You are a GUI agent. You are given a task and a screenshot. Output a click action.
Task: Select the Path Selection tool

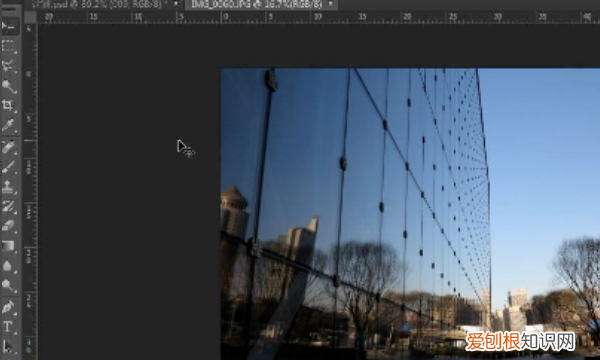8,347
